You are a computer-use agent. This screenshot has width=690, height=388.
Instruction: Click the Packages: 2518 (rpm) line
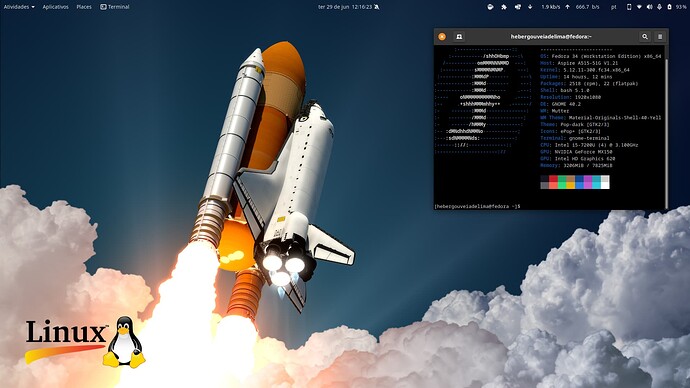589,83
